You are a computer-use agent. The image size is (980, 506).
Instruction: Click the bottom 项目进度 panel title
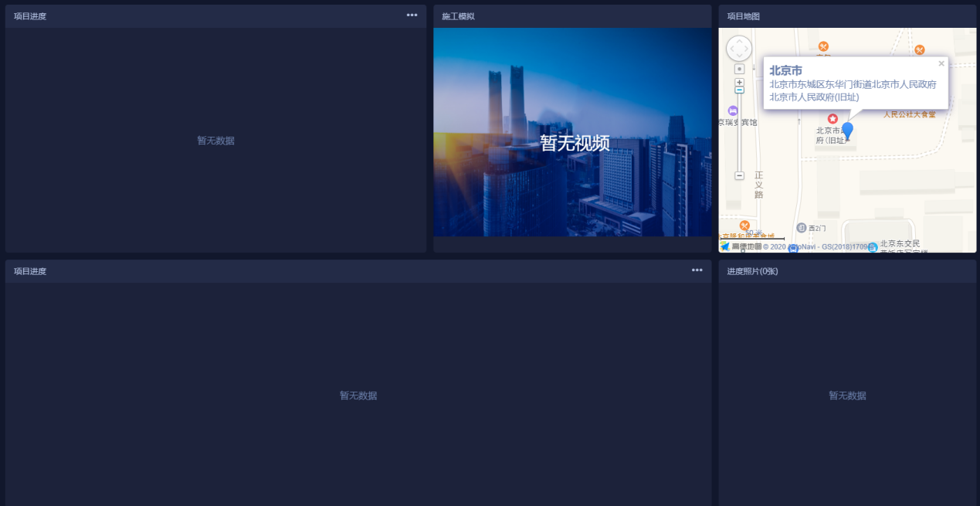(30, 271)
